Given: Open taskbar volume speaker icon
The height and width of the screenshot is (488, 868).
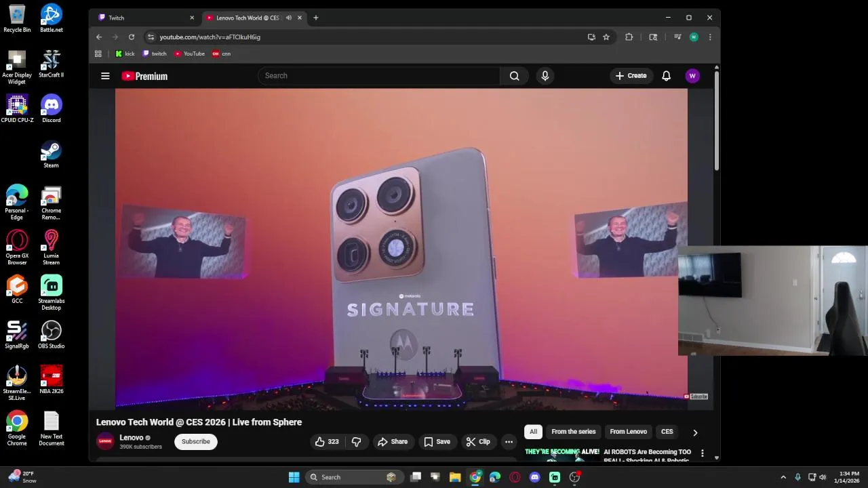Looking at the screenshot, I should click(823, 477).
